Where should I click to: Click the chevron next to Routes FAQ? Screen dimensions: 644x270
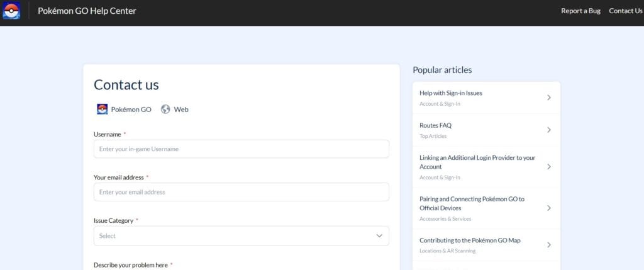coord(549,130)
